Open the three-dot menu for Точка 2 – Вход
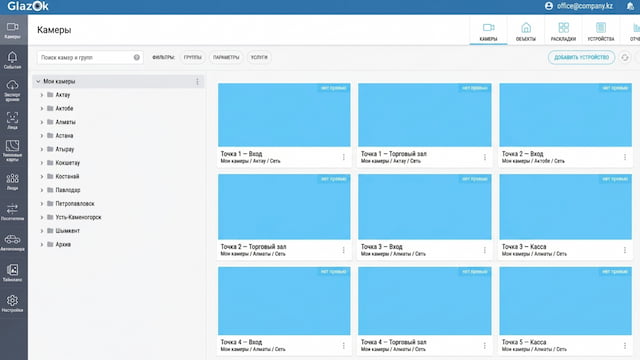Viewport: 640px width, 360px height. [x=625, y=157]
